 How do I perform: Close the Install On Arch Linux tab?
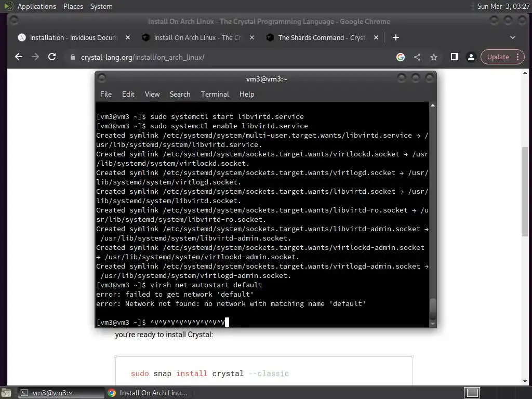252,37
